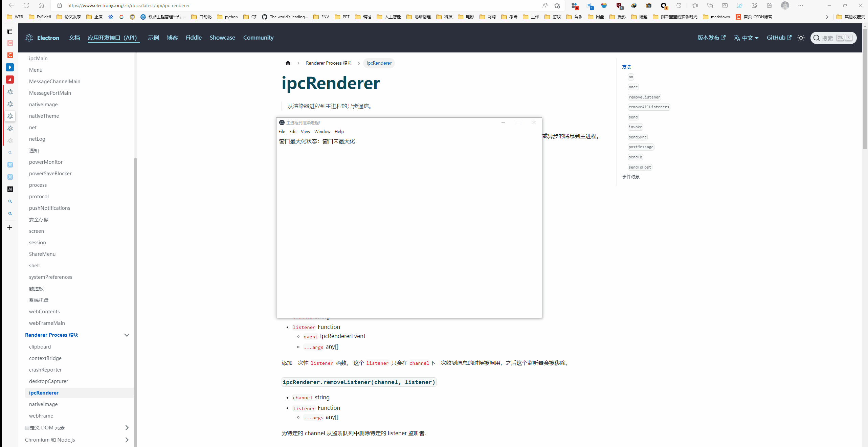Click the add new tab plus icon
Screen dimensions: 868x447
pyautogui.click(x=10, y=228)
